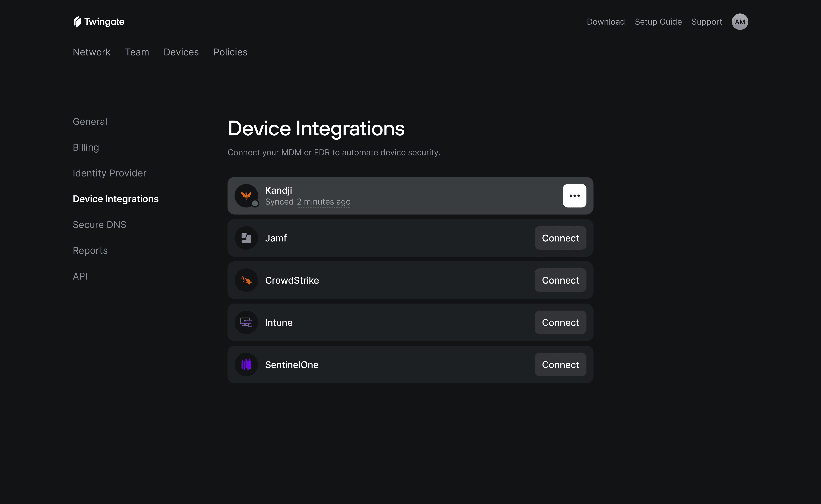Click the Jamf row label
The height and width of the screenshot is (504, 821).
276,238
